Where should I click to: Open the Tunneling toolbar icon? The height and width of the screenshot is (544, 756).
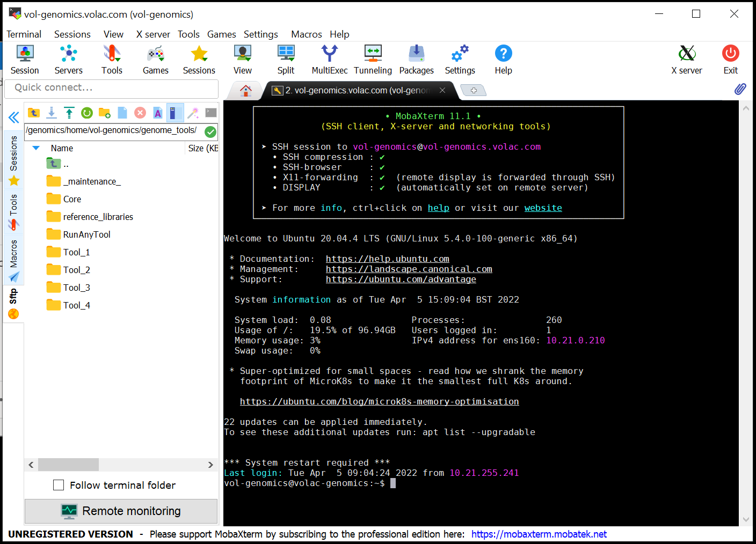point(373,60)
